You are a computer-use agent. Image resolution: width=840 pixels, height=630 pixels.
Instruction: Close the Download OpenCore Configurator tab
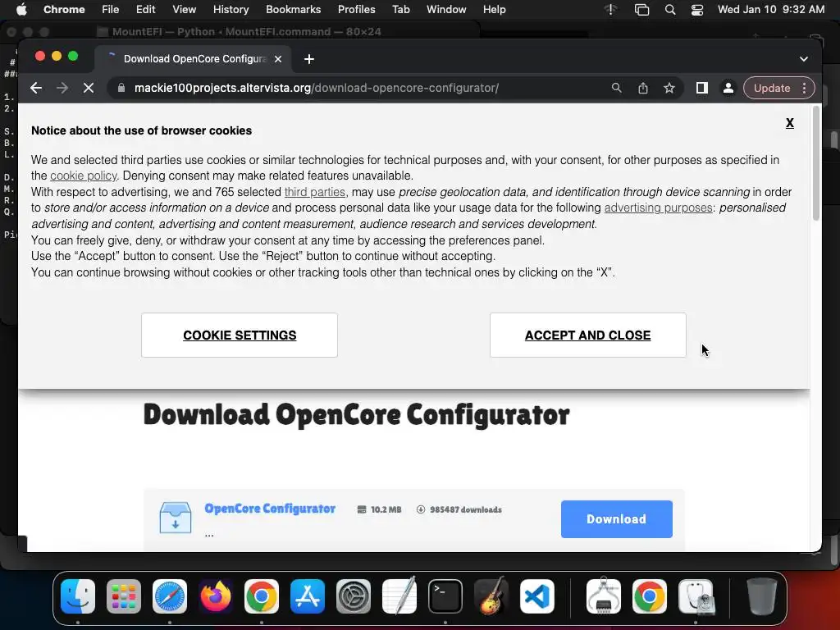278,59
